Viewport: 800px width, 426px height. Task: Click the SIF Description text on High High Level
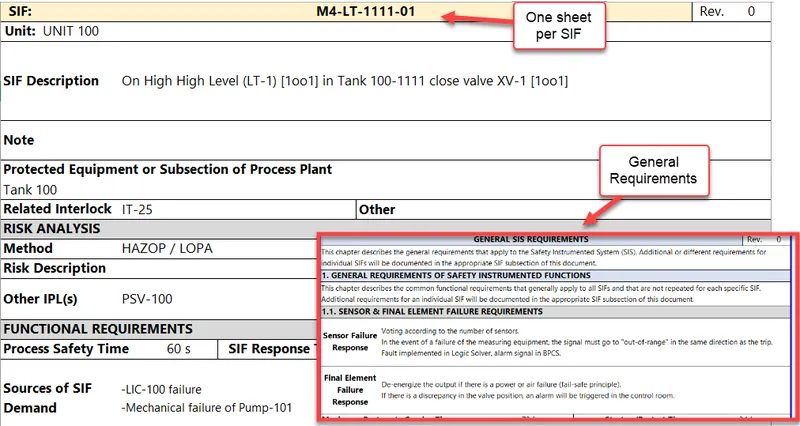pos(344,81)
